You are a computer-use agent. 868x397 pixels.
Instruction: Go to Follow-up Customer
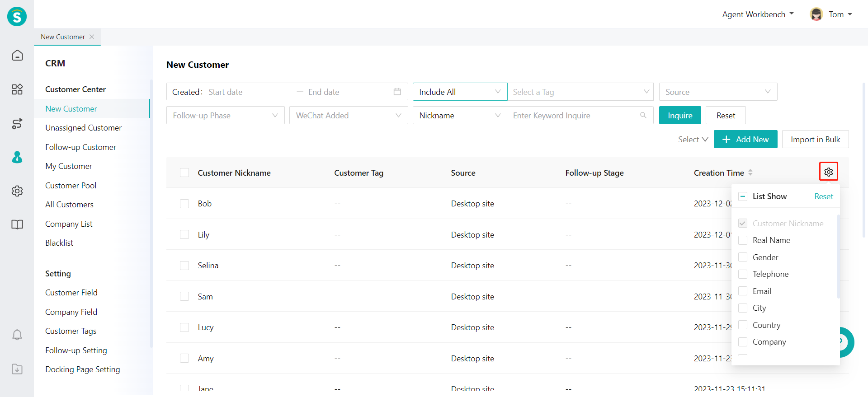[80, 147]
